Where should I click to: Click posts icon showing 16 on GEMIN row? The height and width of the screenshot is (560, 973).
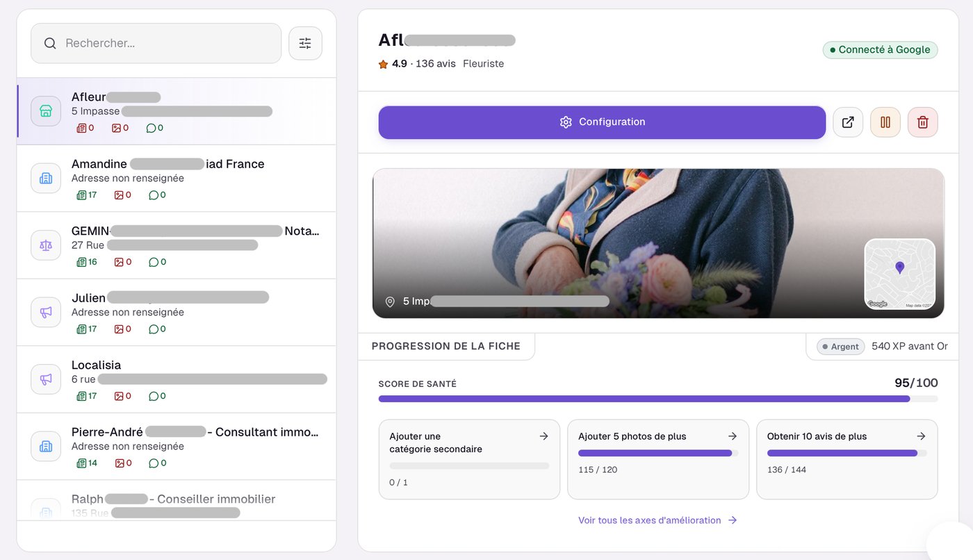coord(81,262)
